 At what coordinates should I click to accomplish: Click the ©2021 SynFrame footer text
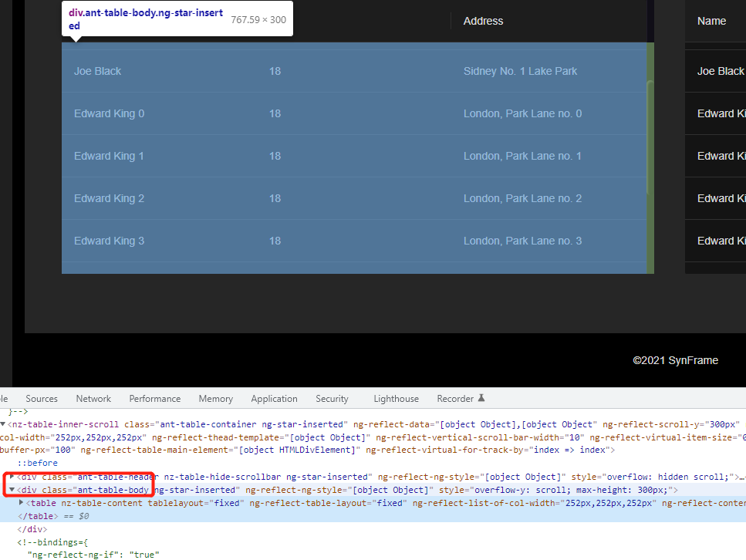point(675,360)
